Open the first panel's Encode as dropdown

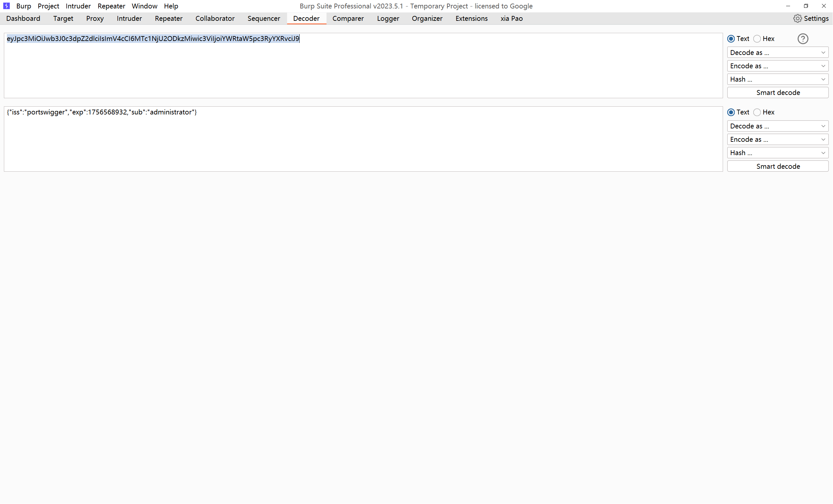point(777,66)
